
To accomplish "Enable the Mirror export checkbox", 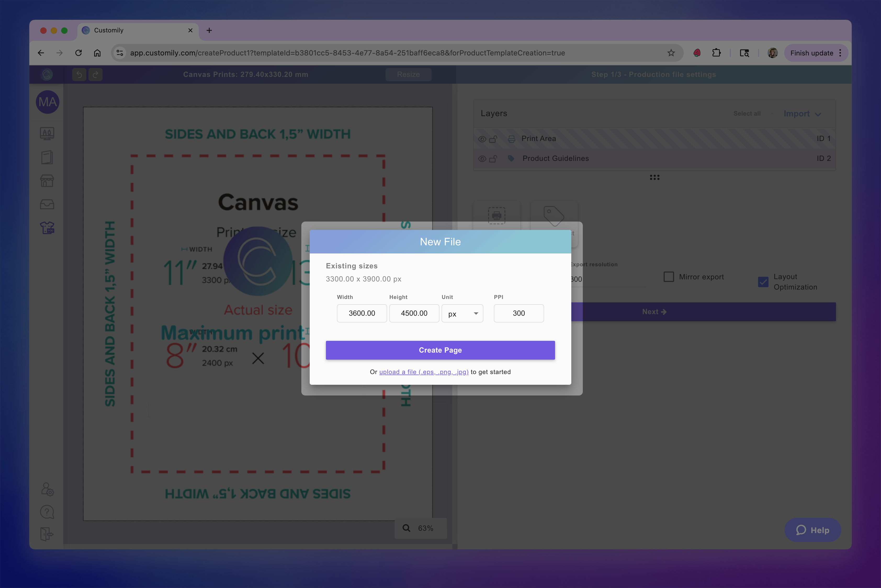I will point(669,277).
